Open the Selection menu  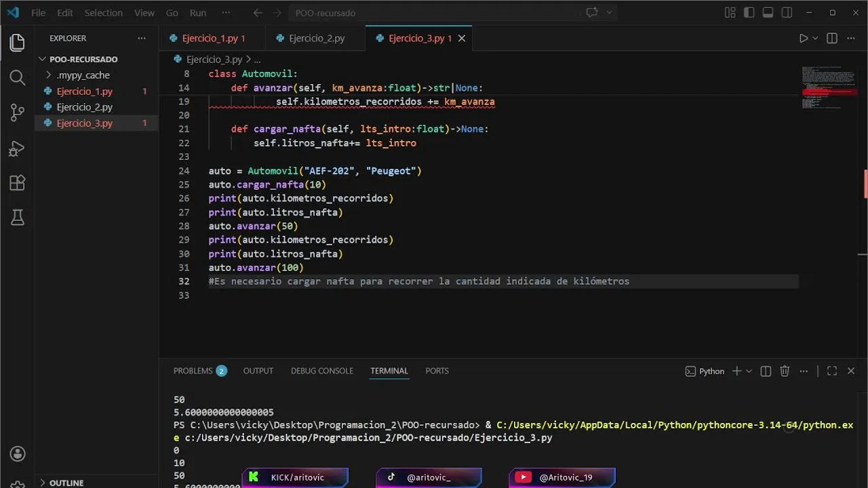coord(103,13)
